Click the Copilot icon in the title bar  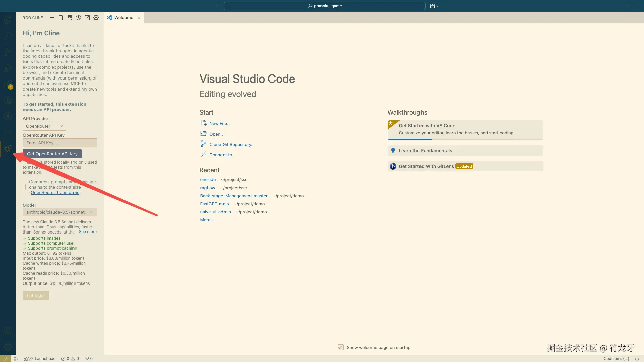tap(432, 6)
